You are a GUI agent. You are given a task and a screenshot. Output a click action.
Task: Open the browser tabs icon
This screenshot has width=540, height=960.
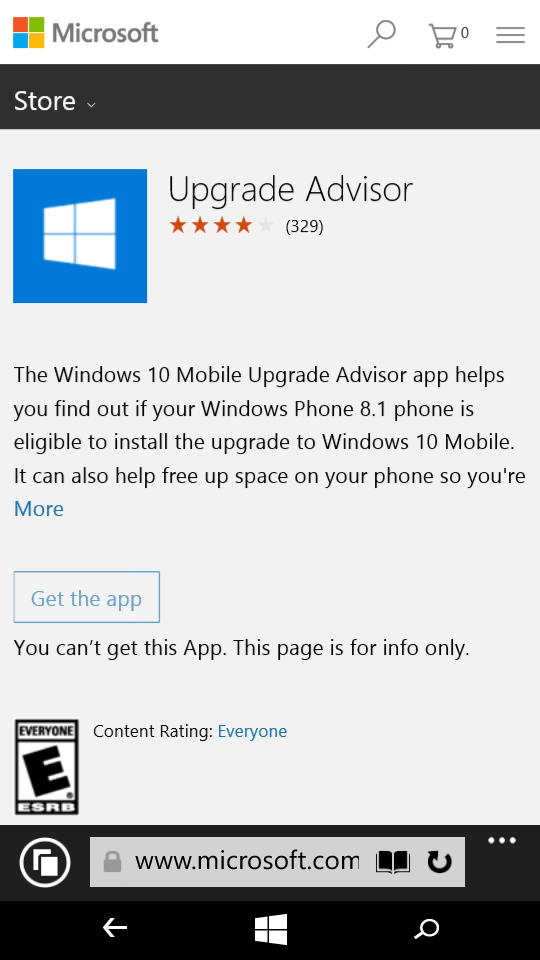45,863
